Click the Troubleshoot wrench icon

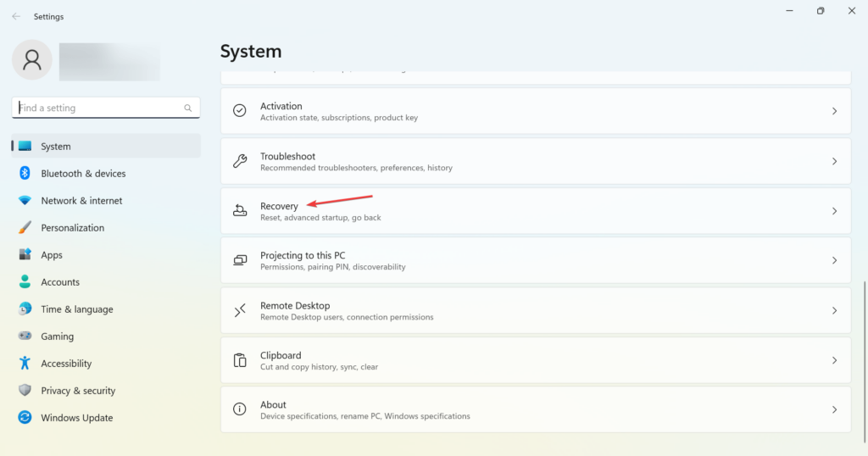[x=240, y=161]
